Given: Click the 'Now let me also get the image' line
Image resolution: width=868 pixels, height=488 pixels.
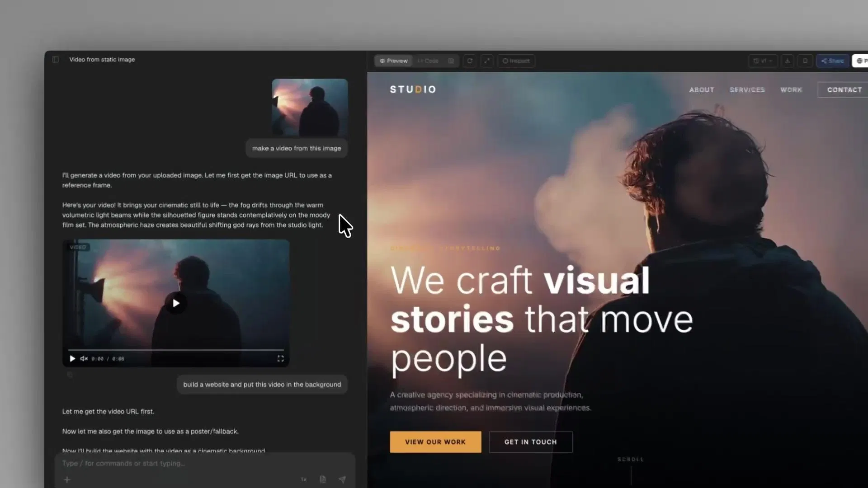Looking at the screenshot, I should 151,432.
